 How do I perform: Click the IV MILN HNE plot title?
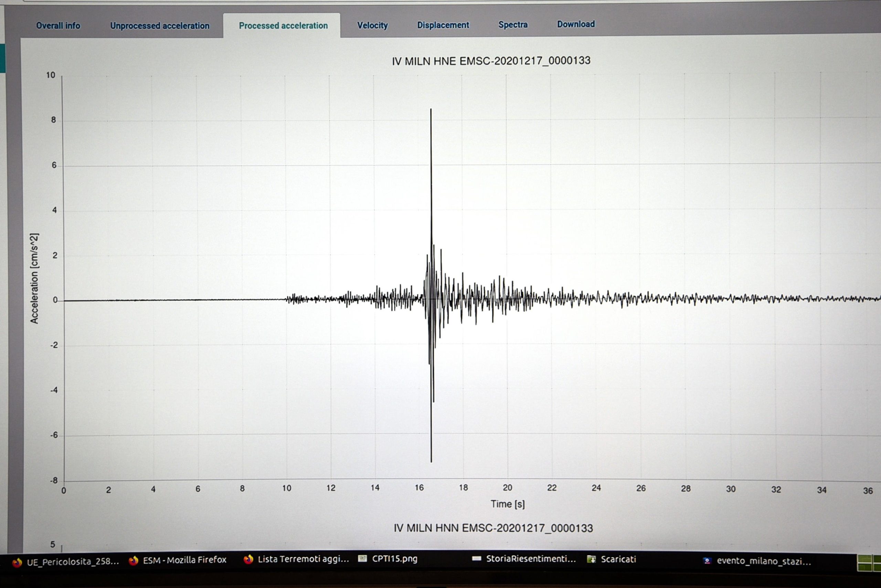[x=491, y=60]
